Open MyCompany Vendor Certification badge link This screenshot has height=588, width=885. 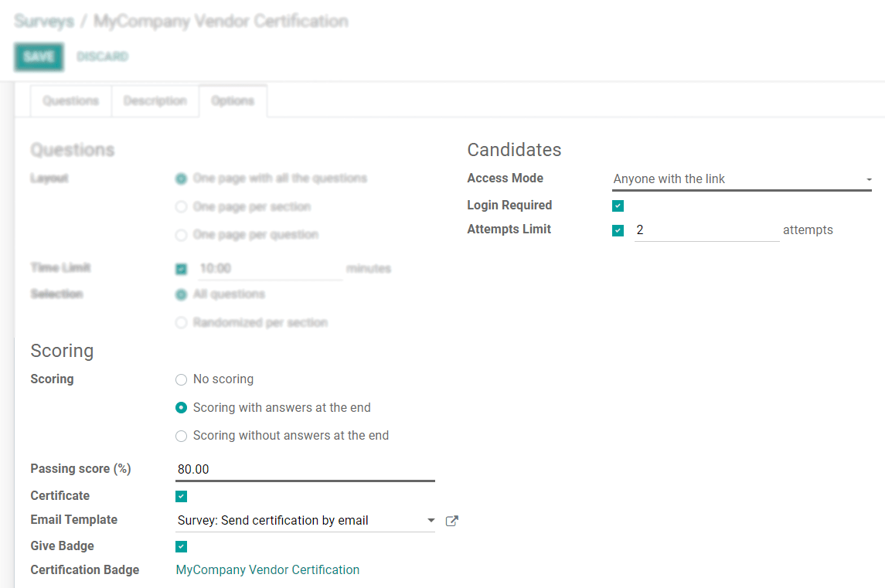tap(267, 570)
